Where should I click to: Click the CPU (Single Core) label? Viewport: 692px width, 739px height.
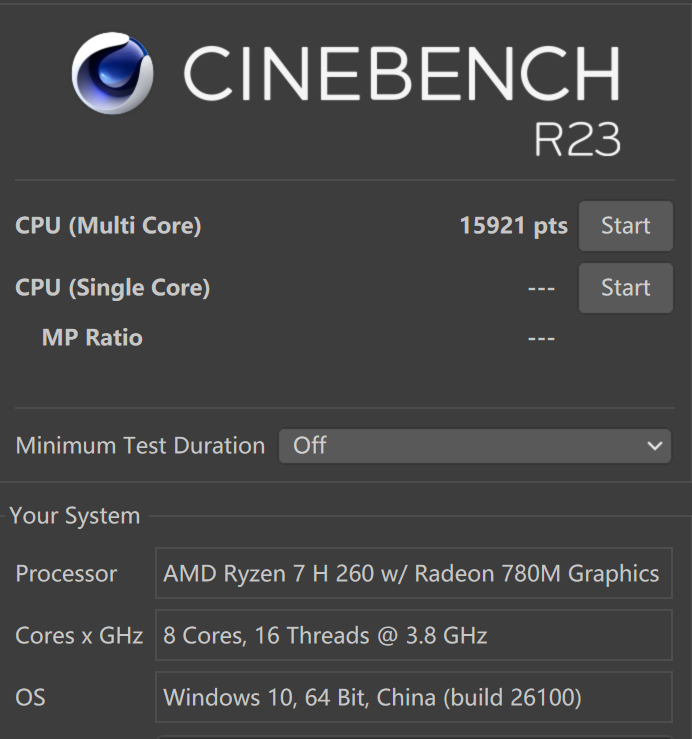112,288
